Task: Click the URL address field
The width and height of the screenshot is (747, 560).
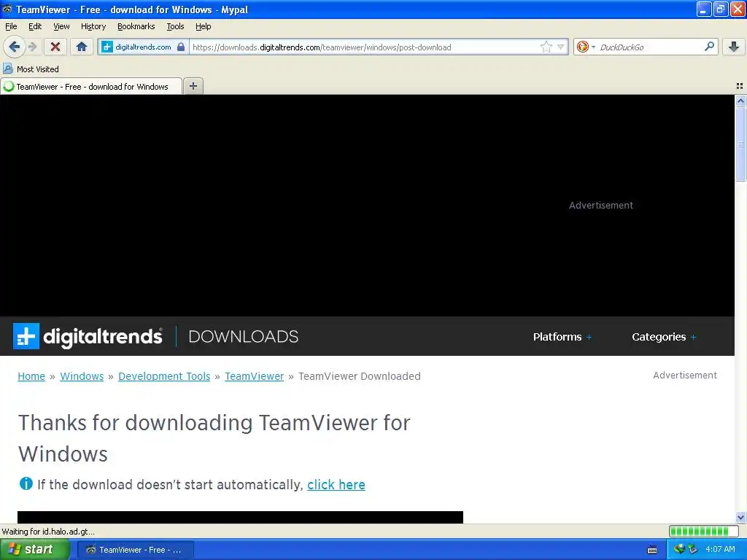Action: pyautogui.click(x=365, y=47)
